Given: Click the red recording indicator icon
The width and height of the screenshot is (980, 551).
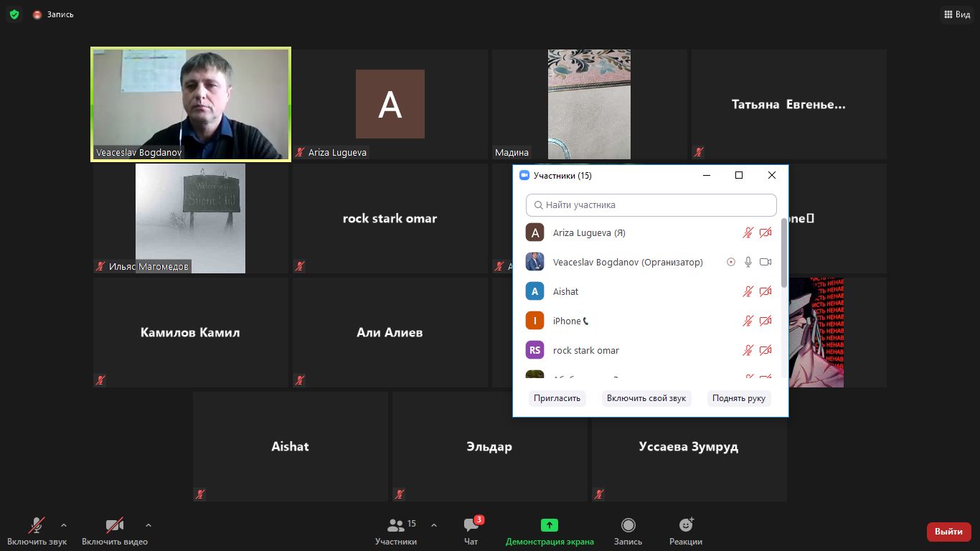Looking at the screenshot, I should tap(37, 14).
